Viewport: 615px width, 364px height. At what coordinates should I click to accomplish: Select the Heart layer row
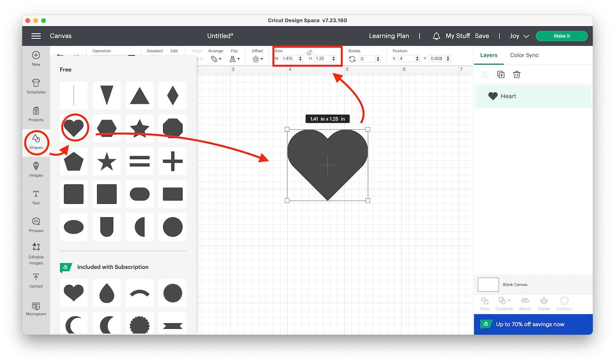click(533, 96)
